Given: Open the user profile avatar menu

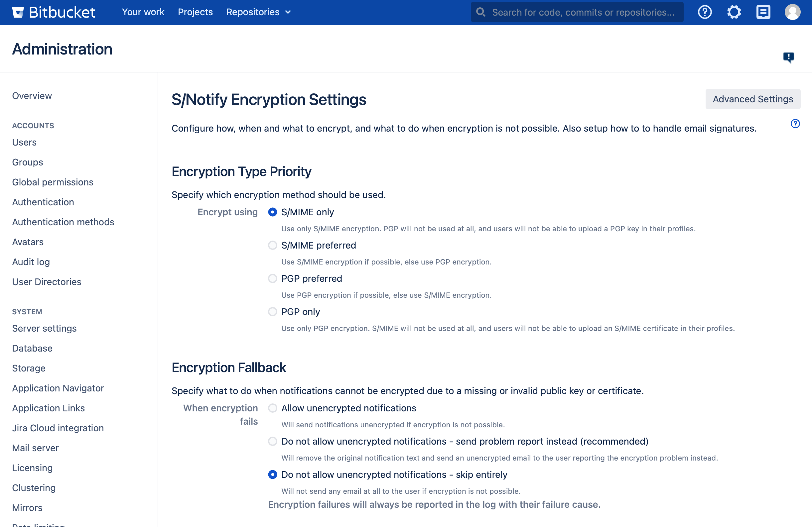Looking at the screenshot, I should 792,12.
